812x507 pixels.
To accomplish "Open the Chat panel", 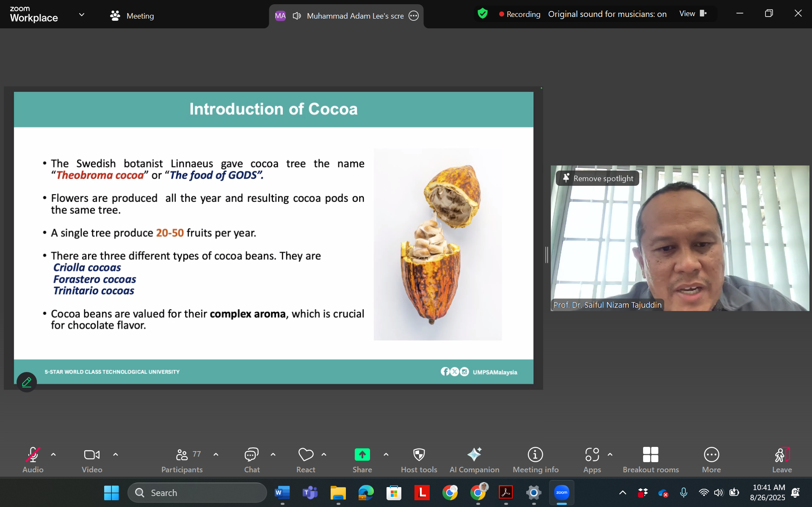I will point(251,460).
